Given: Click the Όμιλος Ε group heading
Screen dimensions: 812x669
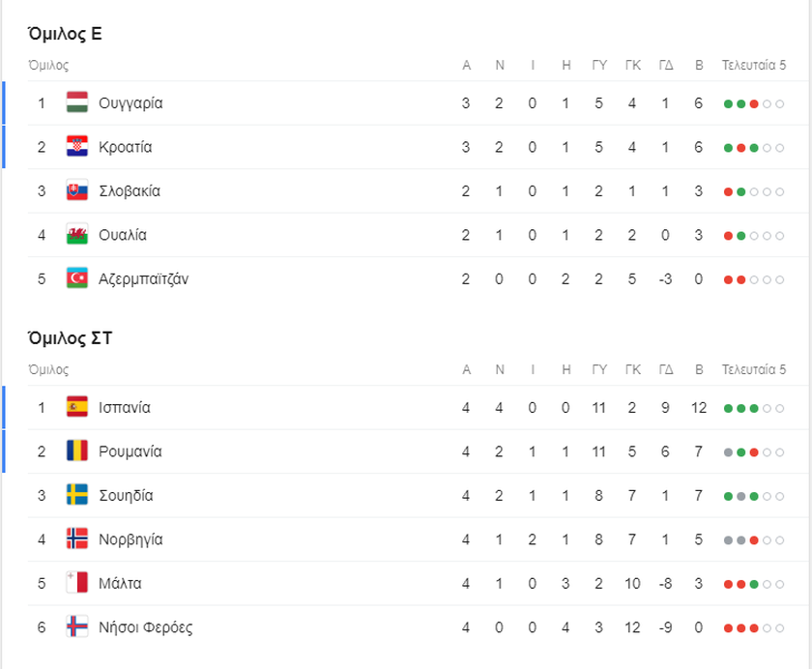Looking at the screenshot, I should point(66,34).
